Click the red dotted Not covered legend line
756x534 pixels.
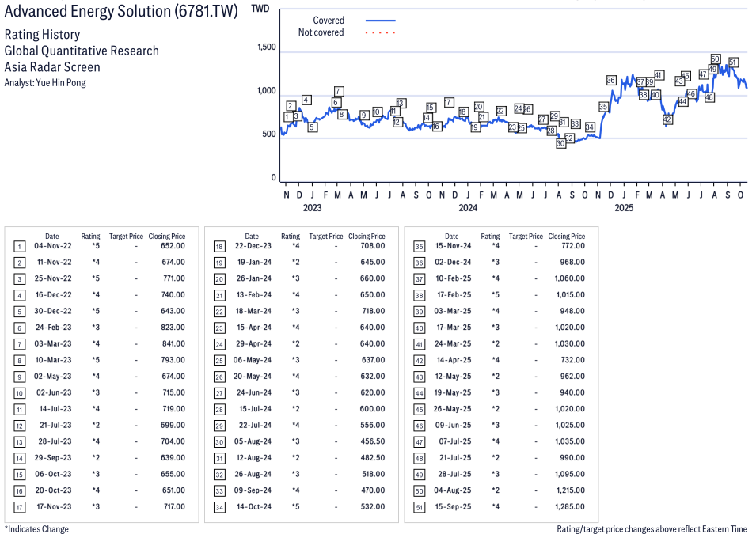tap(380, 32)
